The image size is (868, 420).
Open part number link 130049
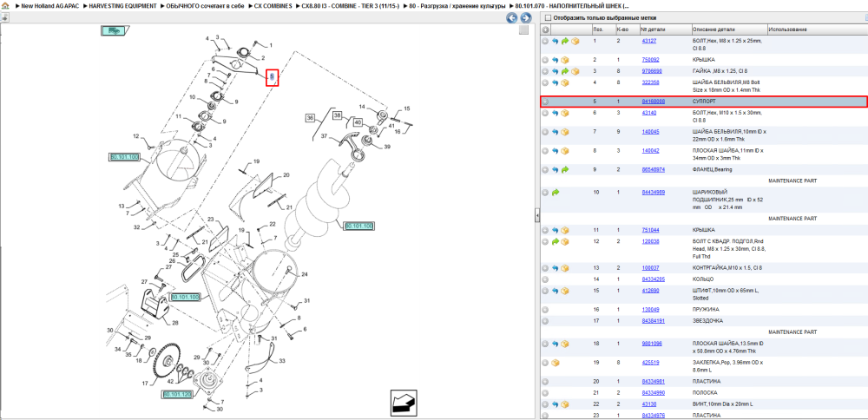[x=650, y=309]
